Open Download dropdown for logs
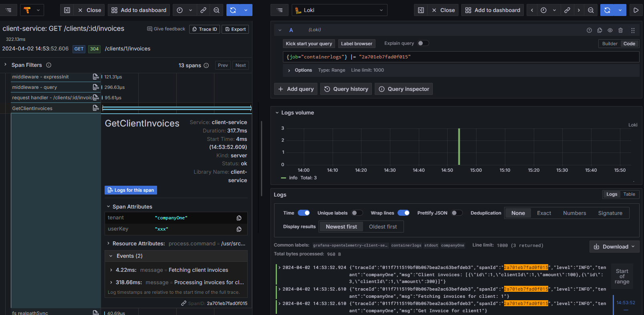 [614, 247]
